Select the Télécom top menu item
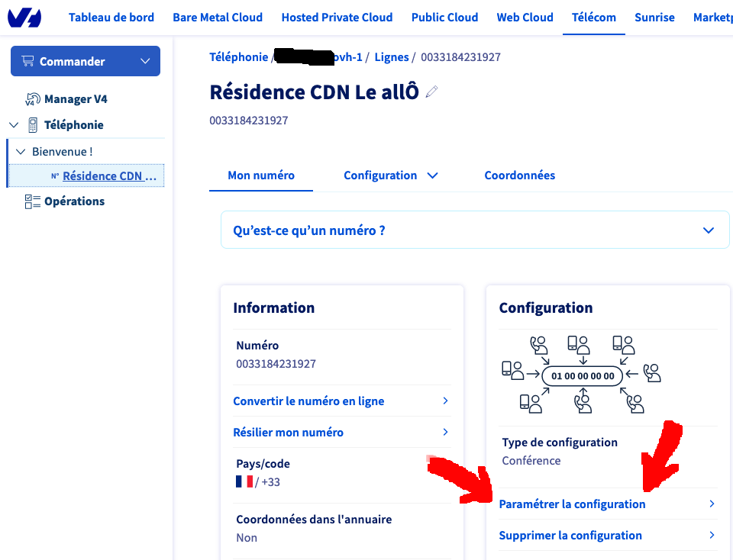 point(594,18)
